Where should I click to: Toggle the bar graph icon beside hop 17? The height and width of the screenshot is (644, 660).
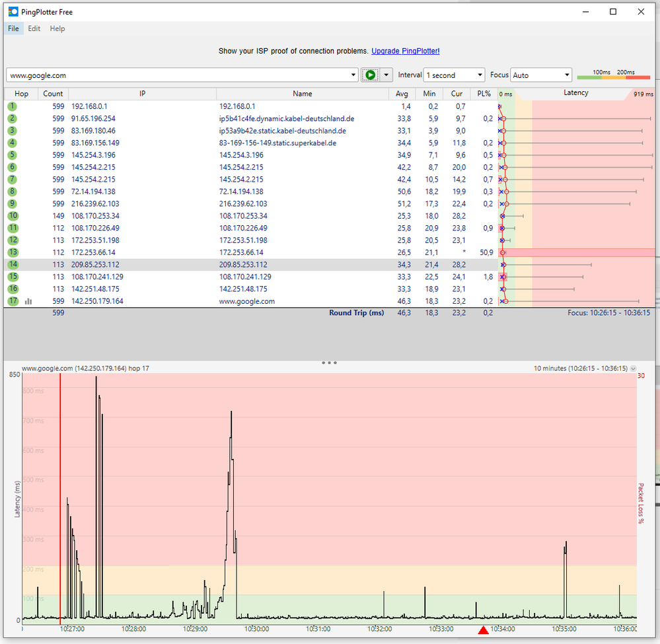pyautogui.click(x=28, y=301)
